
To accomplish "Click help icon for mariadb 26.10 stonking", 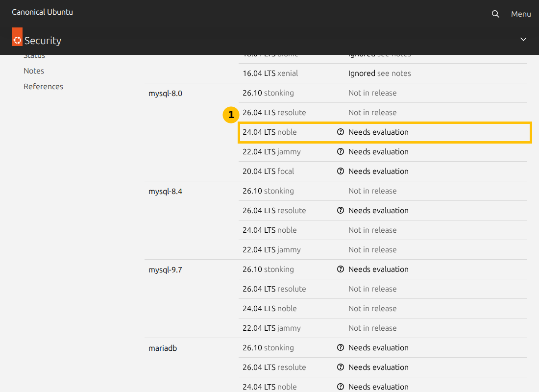I will point(341,347).
